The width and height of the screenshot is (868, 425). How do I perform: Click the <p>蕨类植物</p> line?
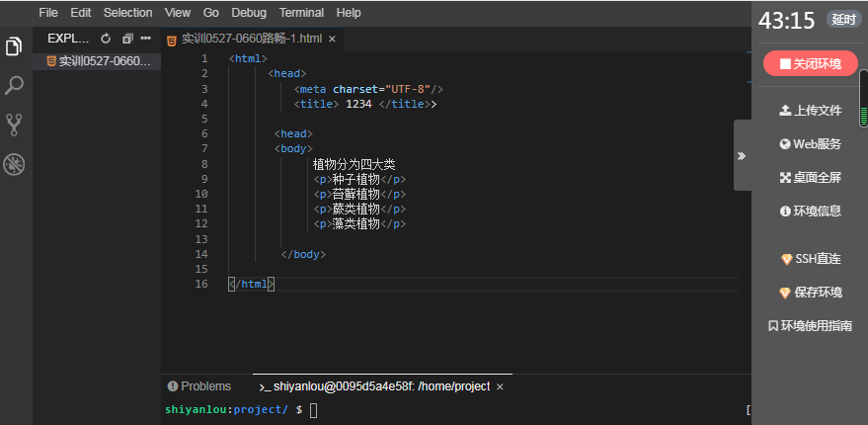pyautogui.click(x=359, y=209)
